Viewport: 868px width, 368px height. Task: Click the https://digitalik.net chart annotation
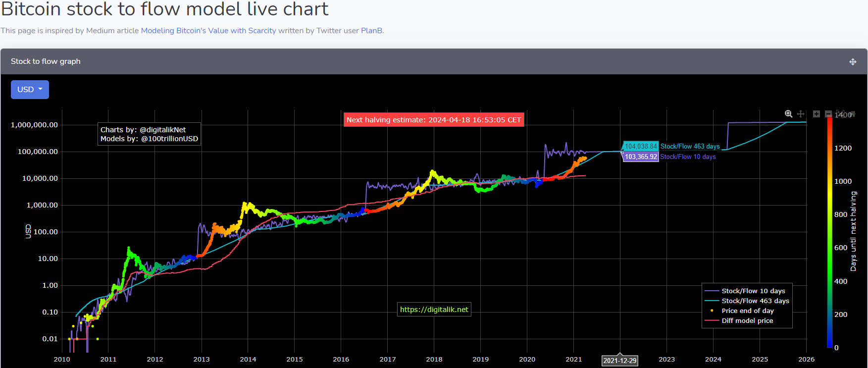434,310
